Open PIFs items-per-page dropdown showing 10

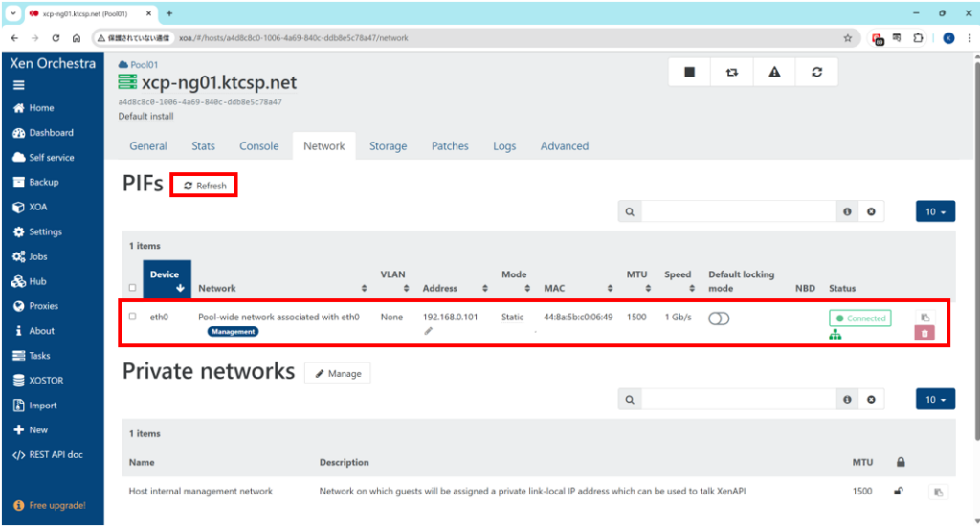point(935,211)
